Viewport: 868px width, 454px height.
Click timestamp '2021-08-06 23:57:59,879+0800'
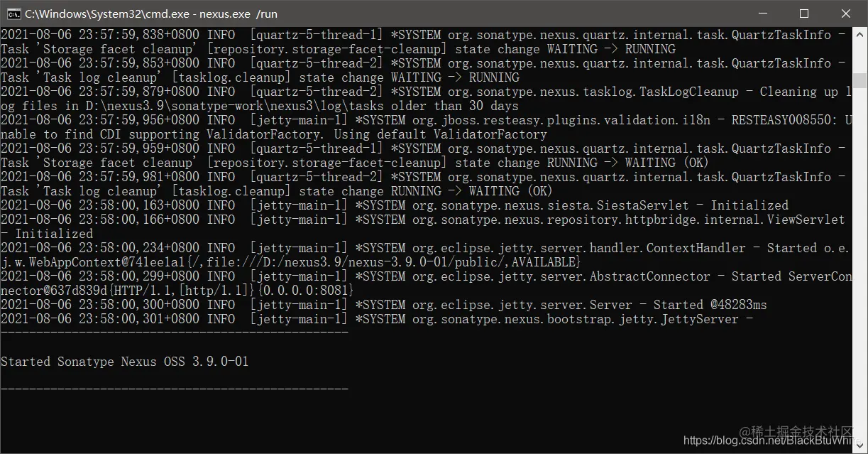(x=100, y=92)
